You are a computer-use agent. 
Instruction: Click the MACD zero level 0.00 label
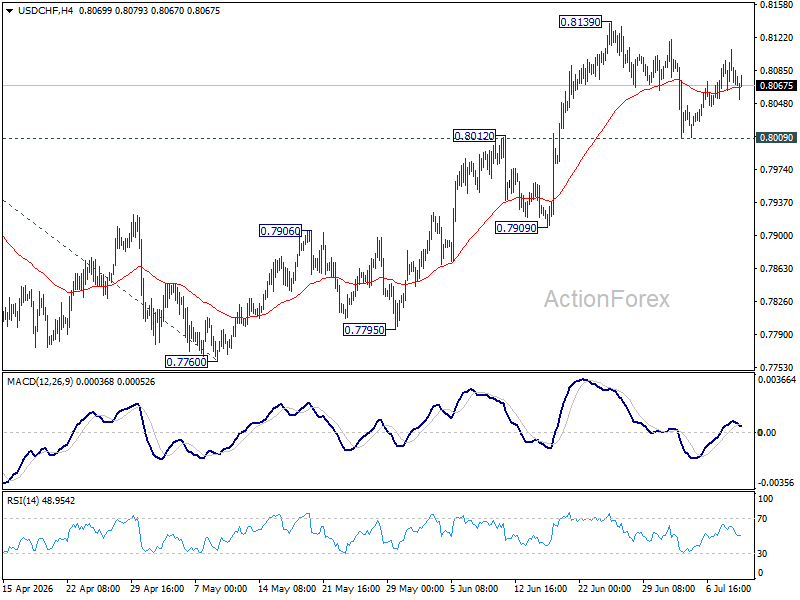[767, 433]
